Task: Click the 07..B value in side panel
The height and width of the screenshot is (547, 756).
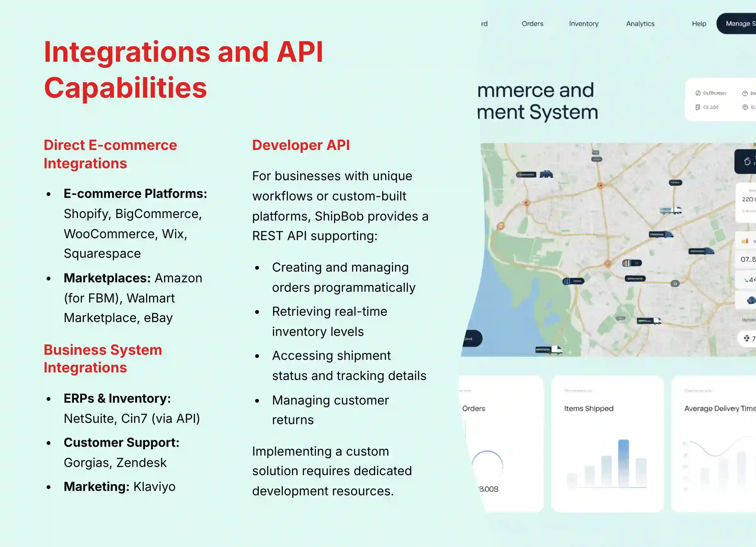Action: (x=748, y=259)
